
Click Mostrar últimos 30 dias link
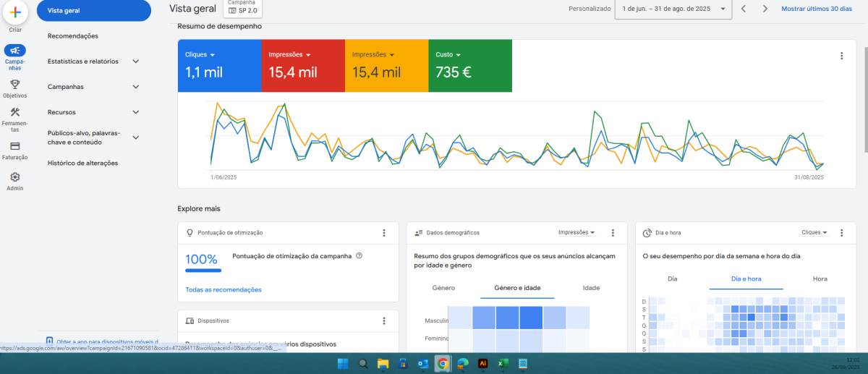816,9
